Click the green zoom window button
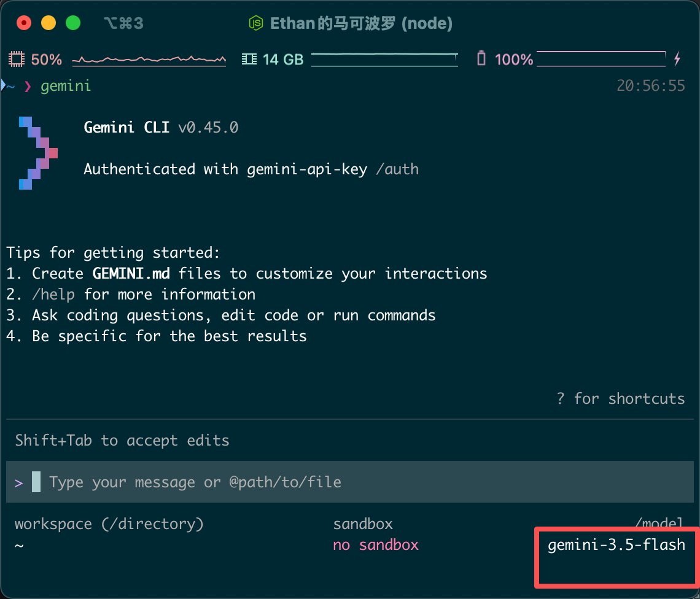 pos(73,23)
